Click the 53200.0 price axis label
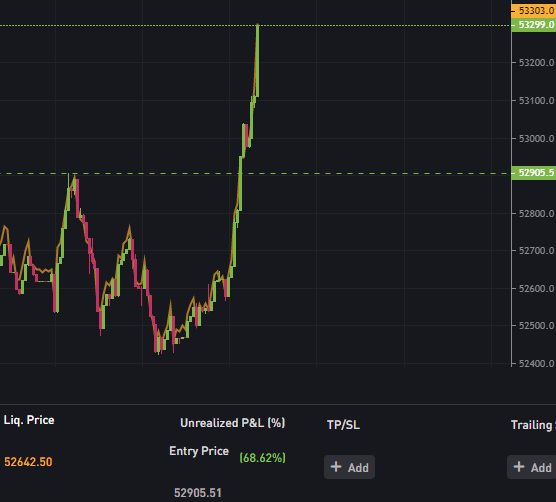Image resolution: width=556 pixels, height=502 pixels. point(536,63)
